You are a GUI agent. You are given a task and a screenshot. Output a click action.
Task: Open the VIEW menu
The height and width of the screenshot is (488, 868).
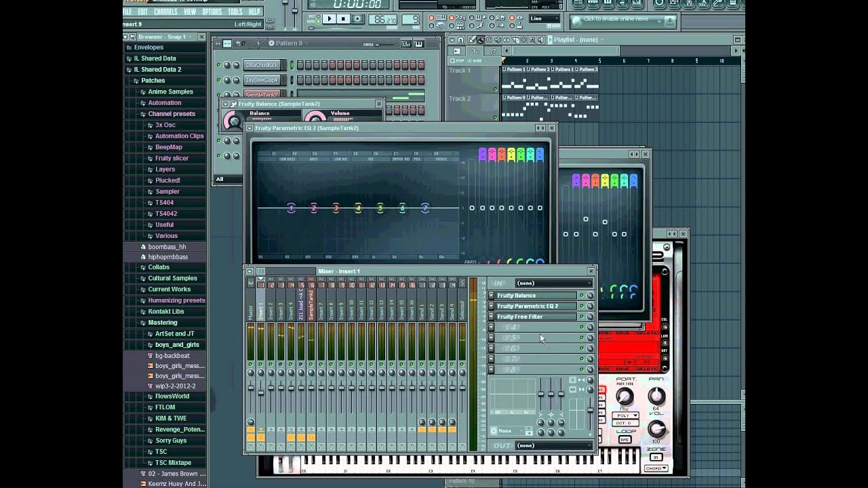tap(190, 12)
